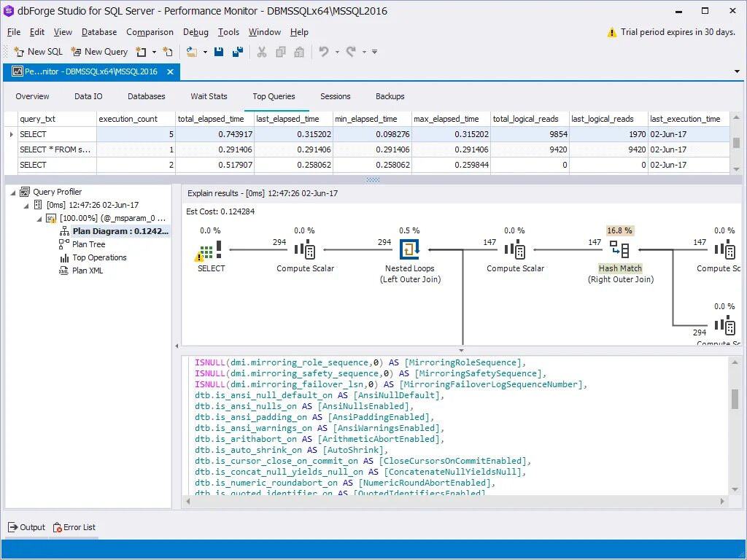Open the Comparison menu
Viewport: 747px width, 560px height.
(x=150, y=32)
